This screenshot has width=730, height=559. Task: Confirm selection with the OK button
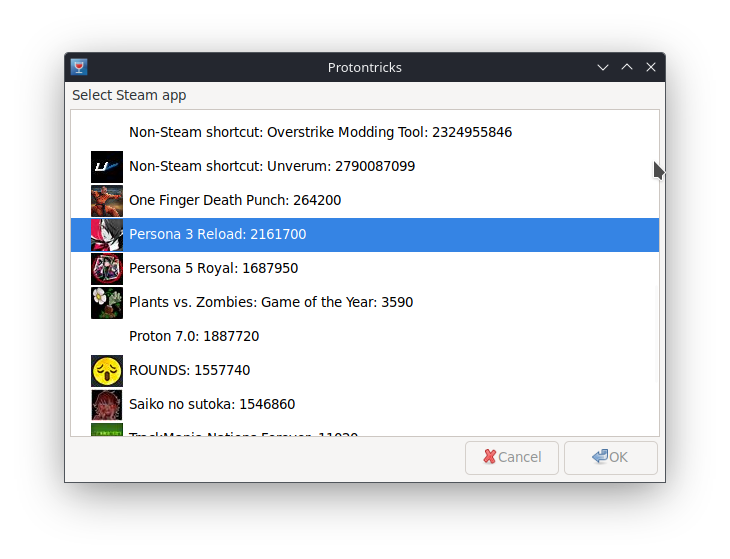[x=610, y=458]
